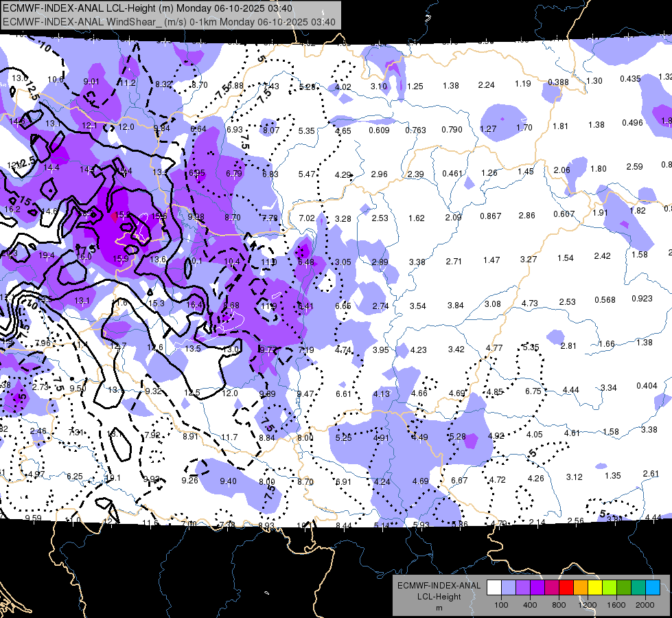The width and height of the screenshot is (672, 618).
Task: Select the wind shear value 0.461
Action: tap(452, 174)
